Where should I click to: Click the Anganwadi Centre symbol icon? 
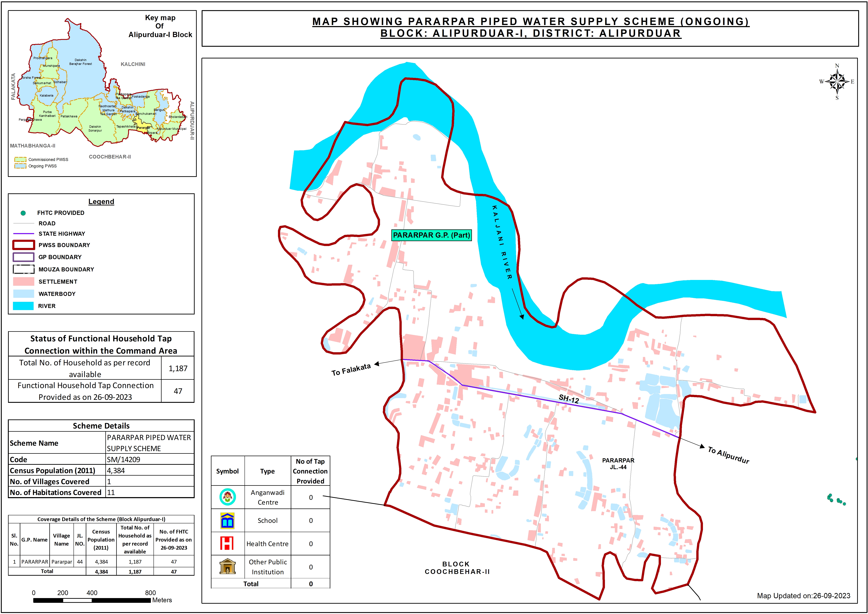click(227, 497)
